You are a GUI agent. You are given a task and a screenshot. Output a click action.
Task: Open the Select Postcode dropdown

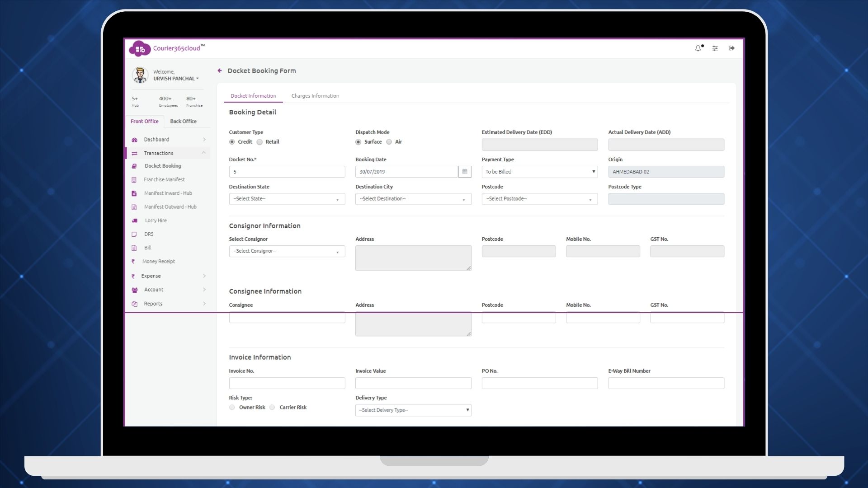pos(540,199)
